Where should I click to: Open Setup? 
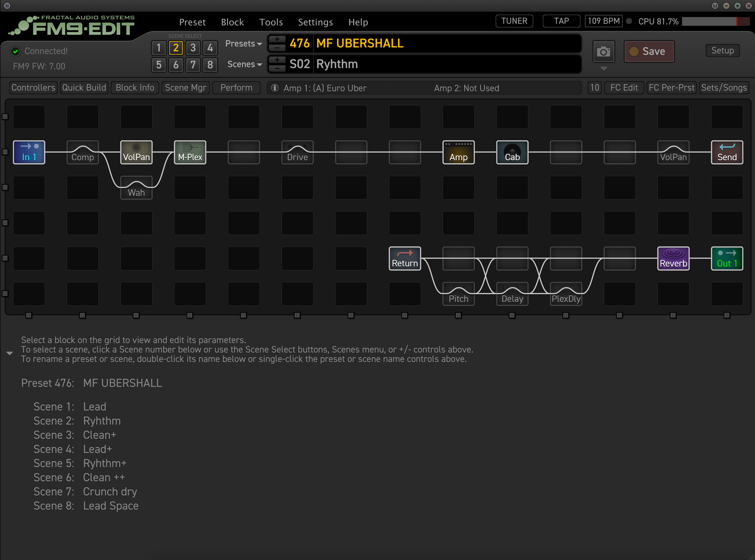tap(723, 51)
